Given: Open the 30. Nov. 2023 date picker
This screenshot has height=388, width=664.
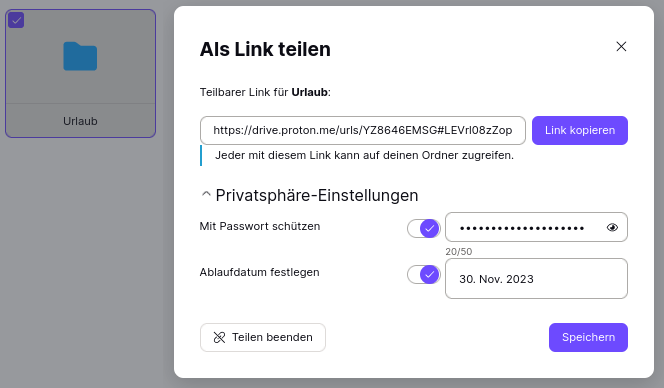Looking at the screenshot, I should pos(536,279).
